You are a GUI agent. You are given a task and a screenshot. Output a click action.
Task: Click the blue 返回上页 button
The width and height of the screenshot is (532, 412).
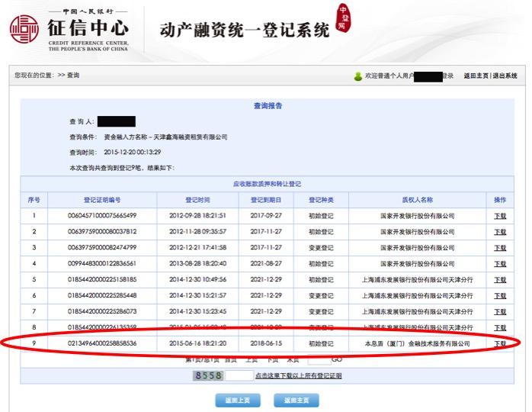pyautogui.click(x=238, y=401)
